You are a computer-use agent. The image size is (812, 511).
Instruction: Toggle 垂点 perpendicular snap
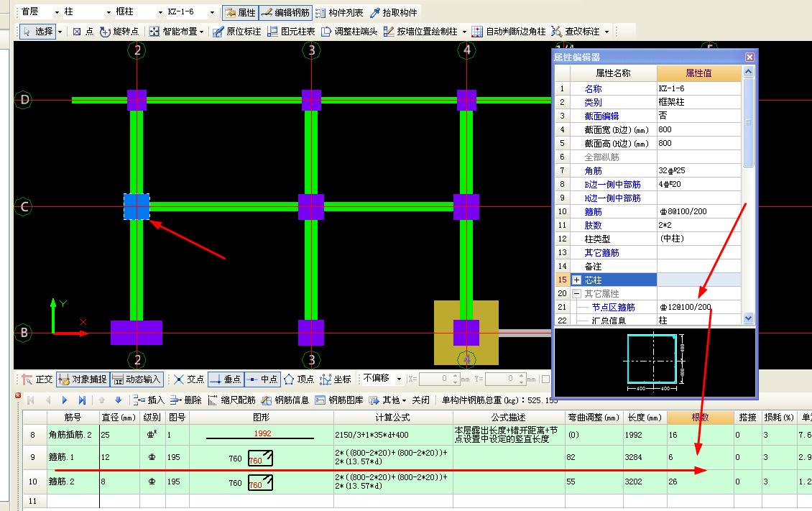click(x=226, y=379)
